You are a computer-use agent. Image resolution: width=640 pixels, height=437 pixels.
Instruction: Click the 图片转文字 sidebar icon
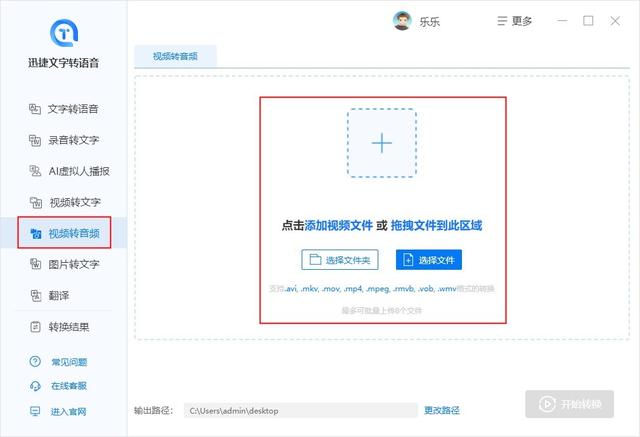tap(36, 264)
